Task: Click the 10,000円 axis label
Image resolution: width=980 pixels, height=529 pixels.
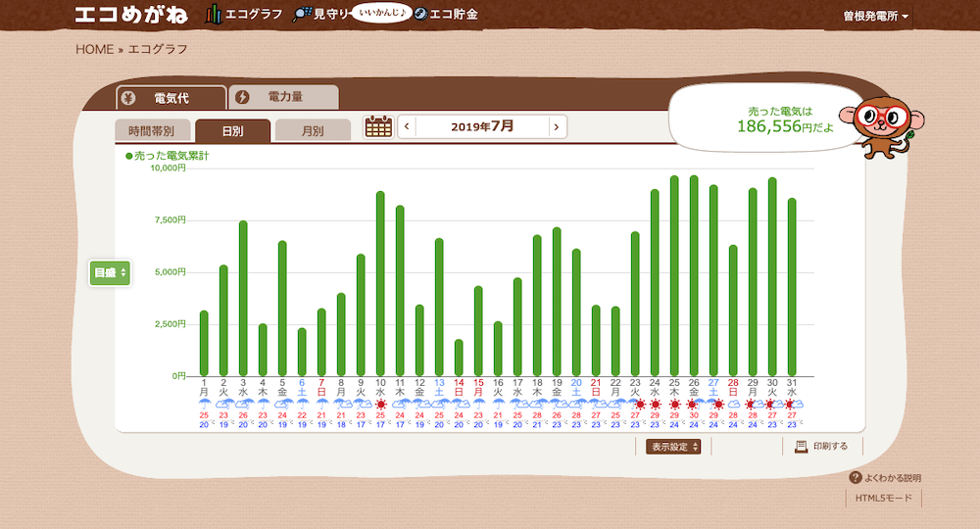Action: click(x=168, y=168)
